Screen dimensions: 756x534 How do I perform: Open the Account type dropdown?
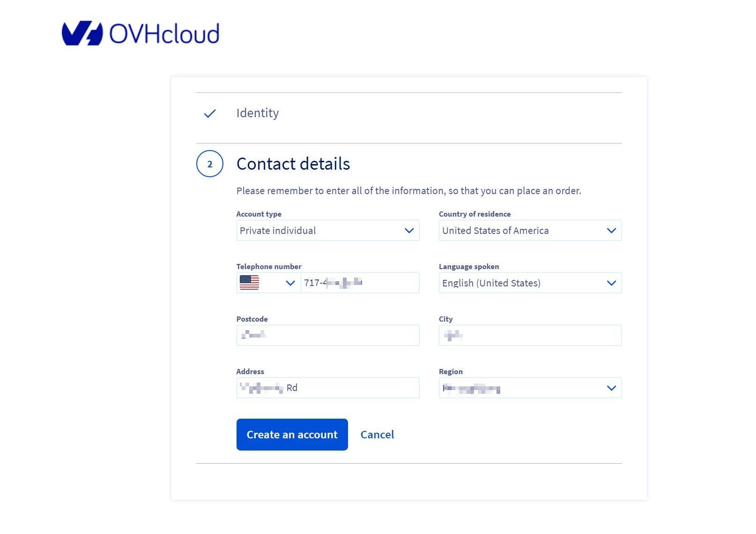[327, 231]
